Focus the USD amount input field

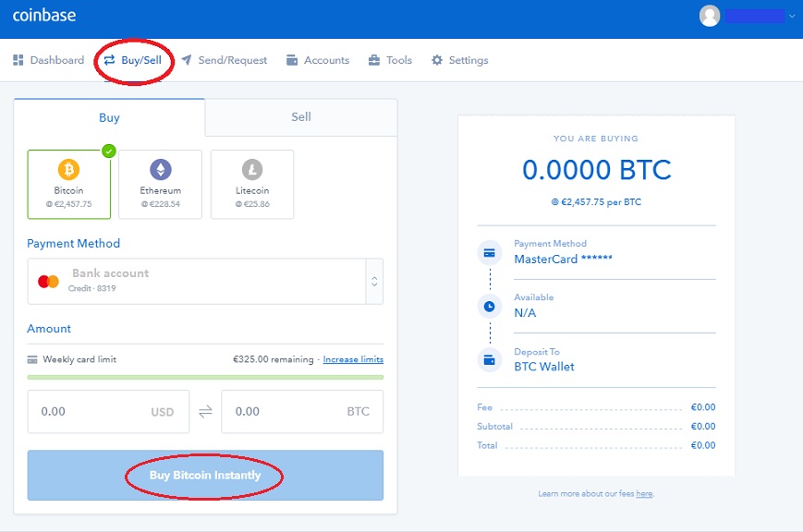pos(108,412)
